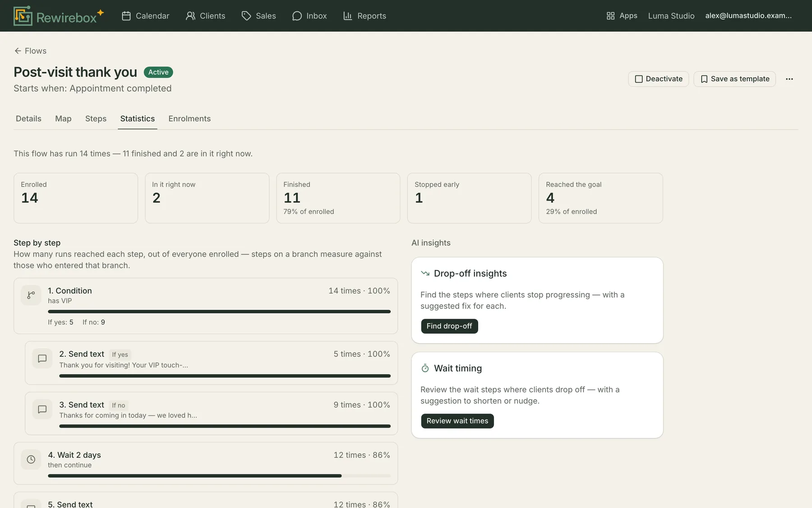Click the Apps grid icon

(610, 16)
